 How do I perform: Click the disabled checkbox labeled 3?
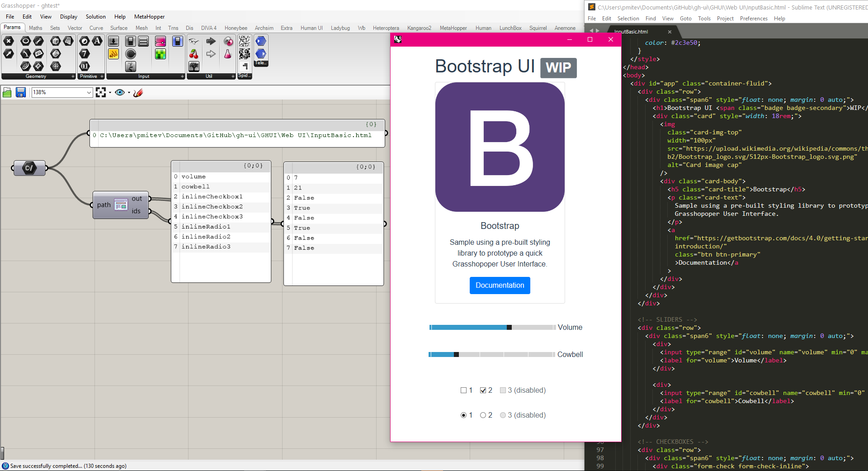click(503, 390)
